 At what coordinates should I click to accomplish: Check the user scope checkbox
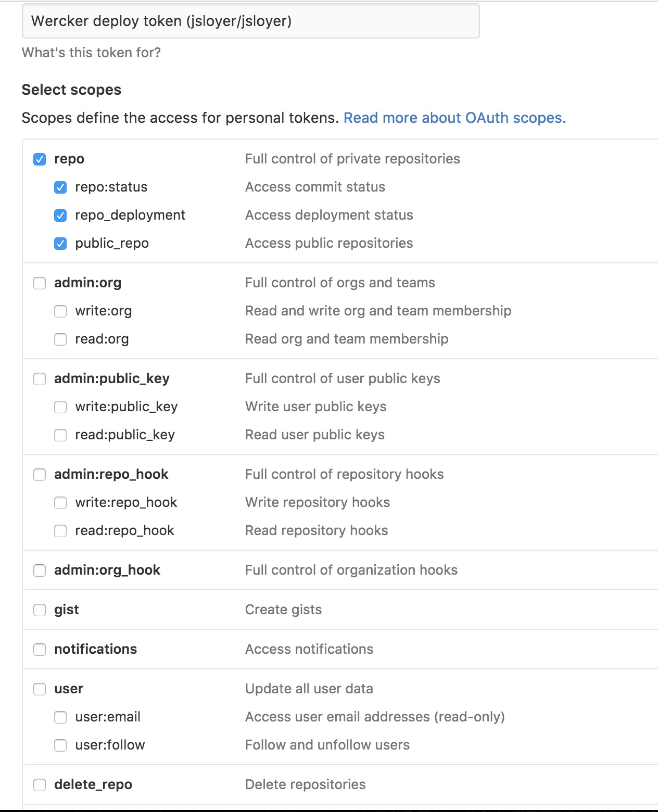[x=40, y=689]
